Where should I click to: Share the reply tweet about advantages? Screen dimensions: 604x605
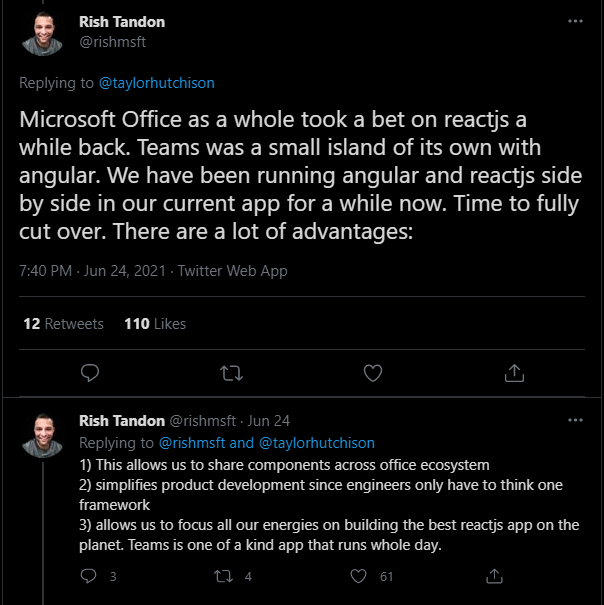[x=494, y=576]
